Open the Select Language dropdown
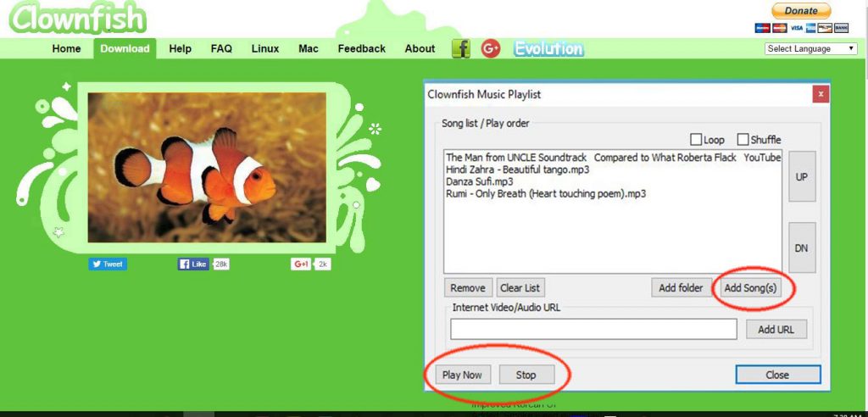 [811, 48]
